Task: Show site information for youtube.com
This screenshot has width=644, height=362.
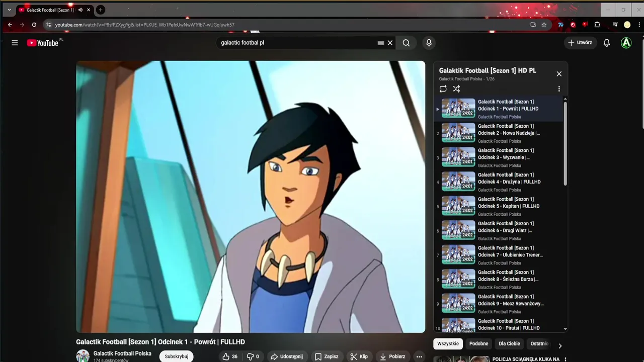Action: point(48,25)
